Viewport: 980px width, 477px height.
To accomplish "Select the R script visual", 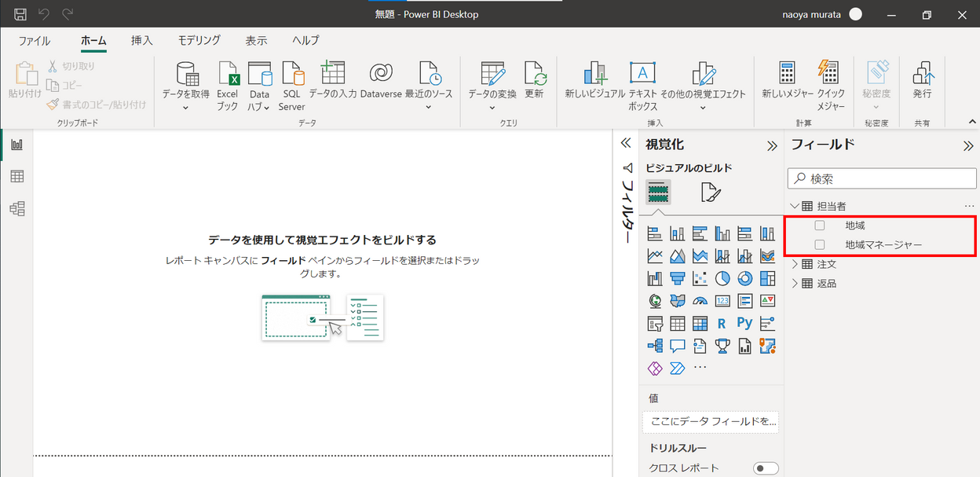I will pos(722,323).
